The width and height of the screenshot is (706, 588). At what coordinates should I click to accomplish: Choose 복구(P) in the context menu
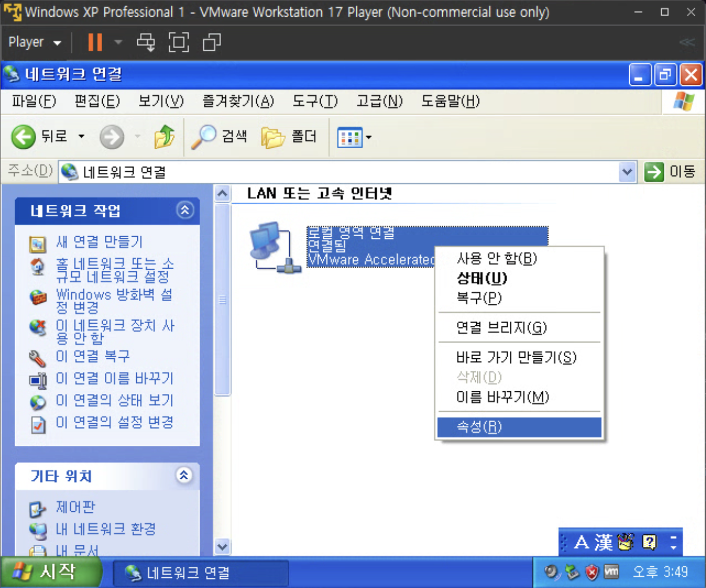pyautogui.click(x=519, y=298)
